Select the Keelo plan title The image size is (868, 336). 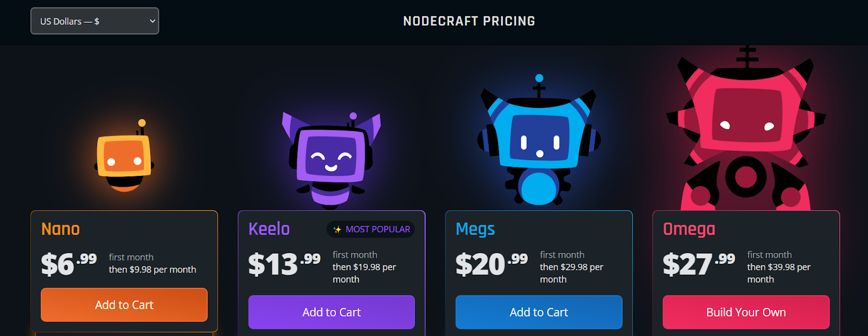tap(269, 229)
